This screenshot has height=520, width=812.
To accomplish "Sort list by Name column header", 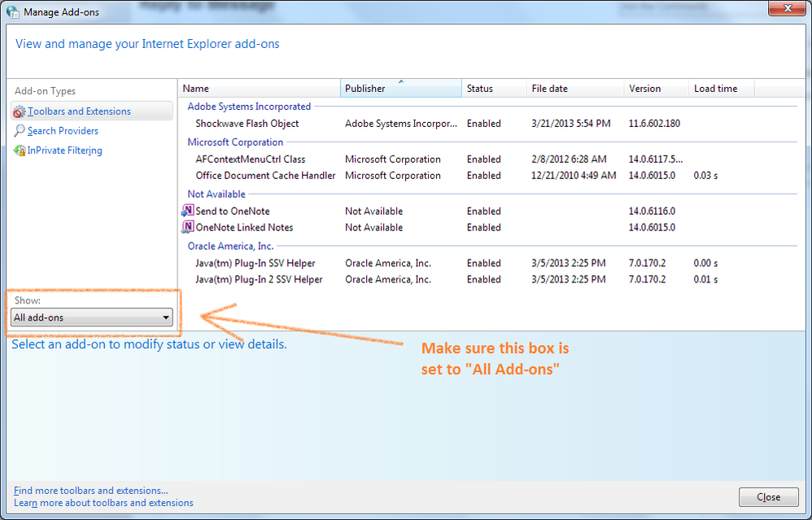I will point(259,89).
